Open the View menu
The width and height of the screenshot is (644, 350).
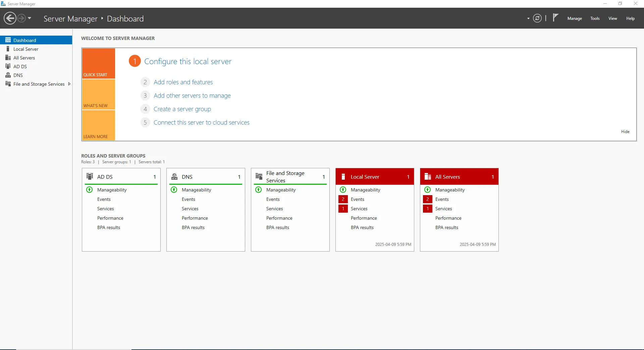coord(613,18)
